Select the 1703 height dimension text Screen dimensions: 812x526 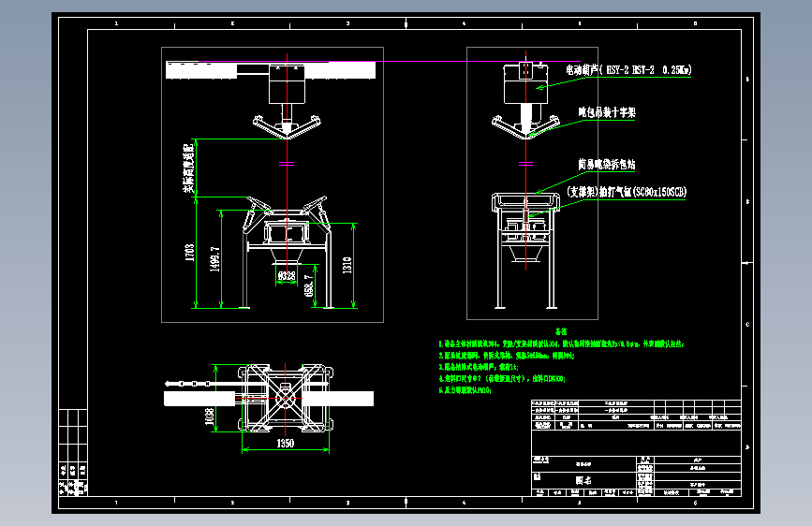point(190,252)
